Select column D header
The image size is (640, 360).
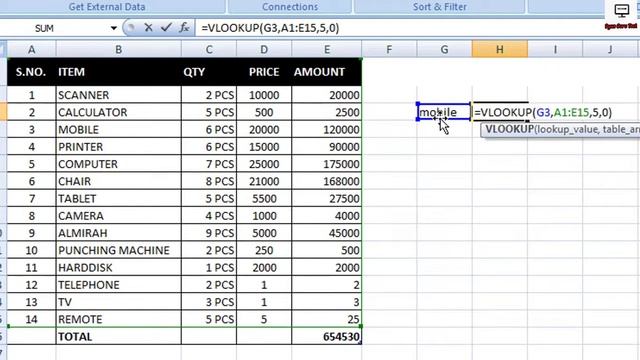[x=264, y=49]
